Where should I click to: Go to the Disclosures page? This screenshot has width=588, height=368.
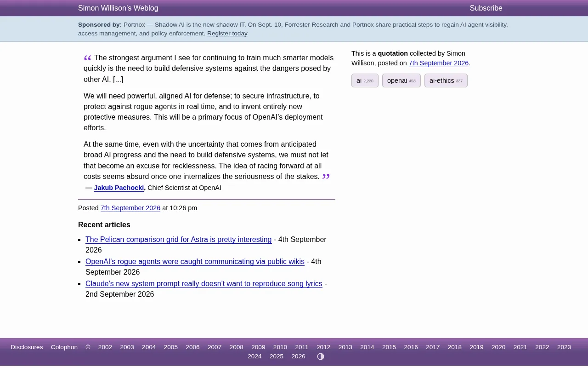click(27, 347)
